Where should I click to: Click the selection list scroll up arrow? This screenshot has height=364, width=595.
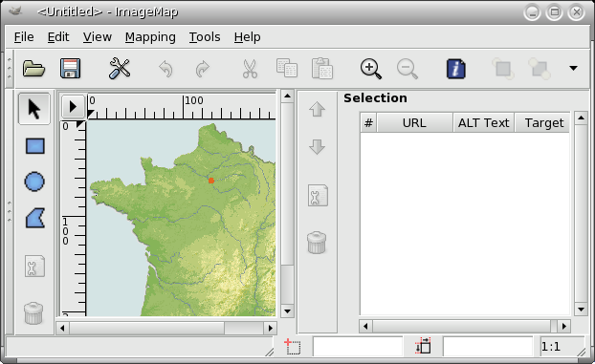(x=581, y=118)
